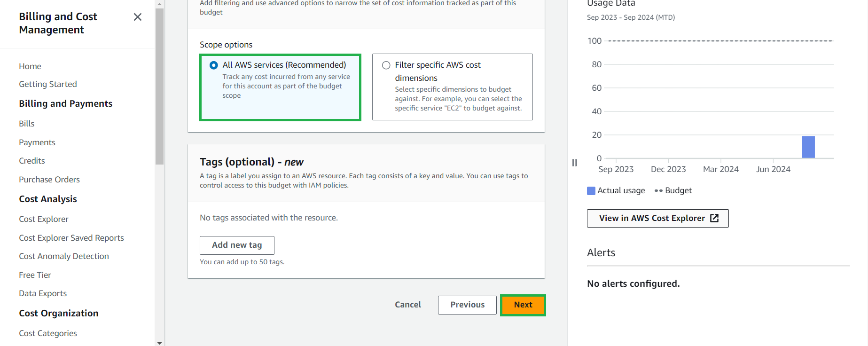Open Data Exports
The image size is (868, 346).
pyautogui.click(x=43, y=293)
